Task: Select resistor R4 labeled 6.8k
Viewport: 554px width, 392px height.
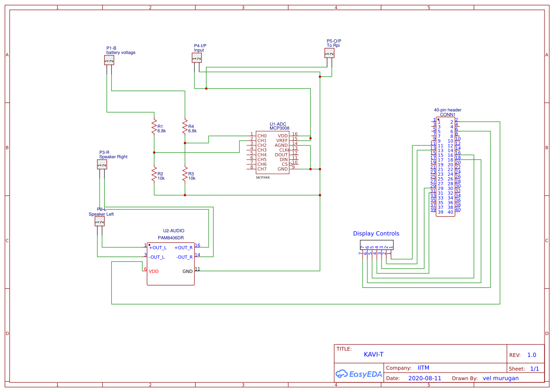Action: 184,127
